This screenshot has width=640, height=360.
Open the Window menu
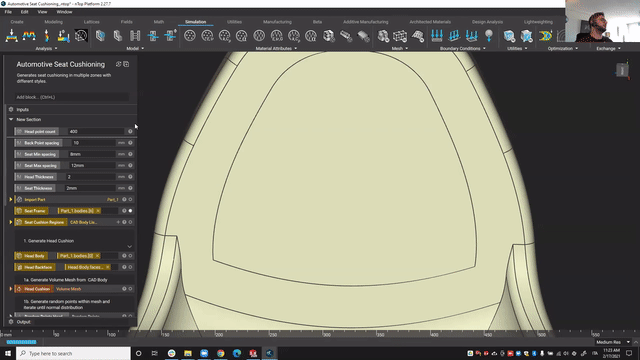pyautogui.click(x=64, y=12)
